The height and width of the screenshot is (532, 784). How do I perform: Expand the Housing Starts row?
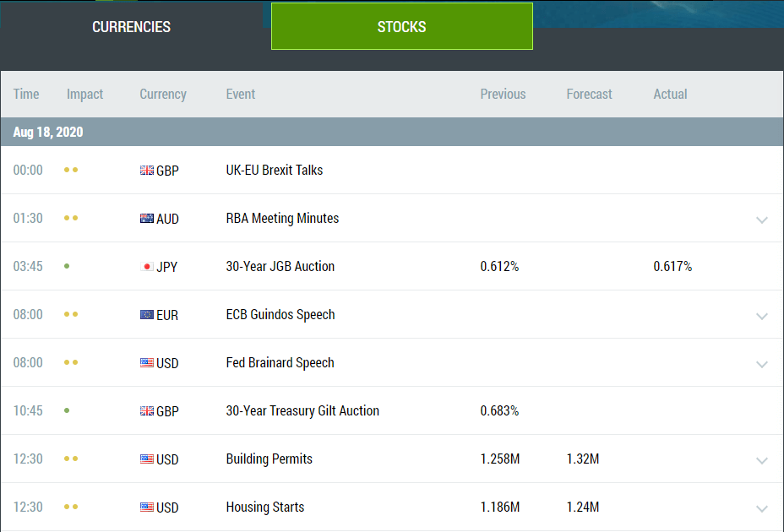pyautogui.click(x=762, y=508)
